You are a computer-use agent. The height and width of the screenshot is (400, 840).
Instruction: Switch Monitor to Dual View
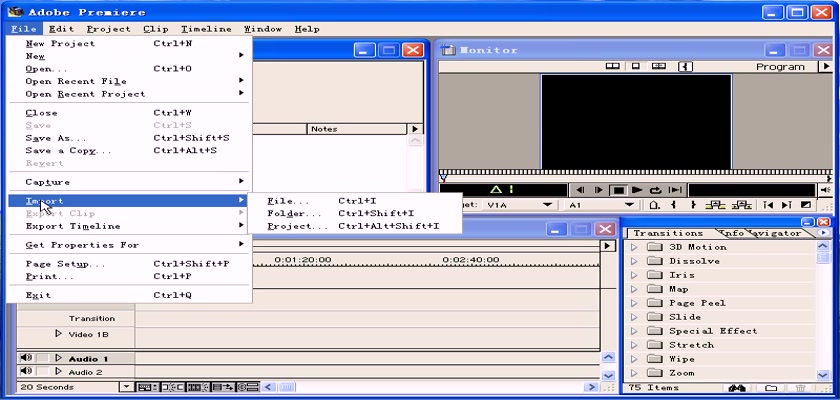coord(612,66)
